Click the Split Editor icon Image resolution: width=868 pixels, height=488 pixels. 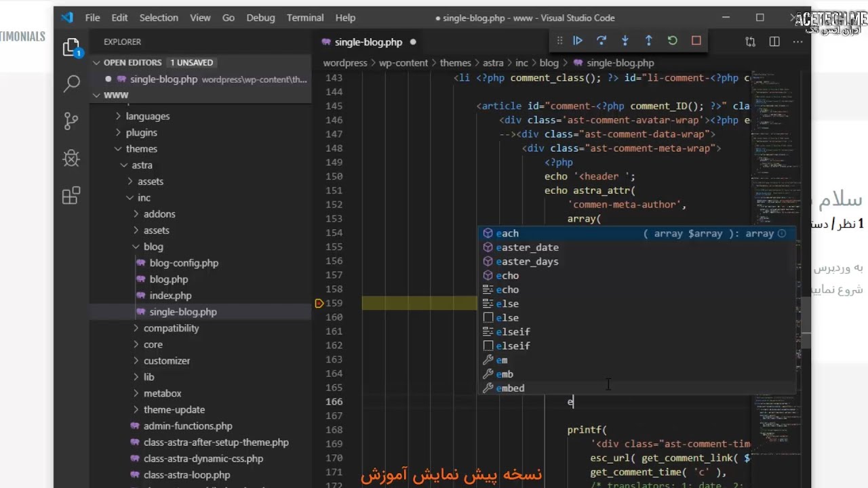(x=774, y=42)
